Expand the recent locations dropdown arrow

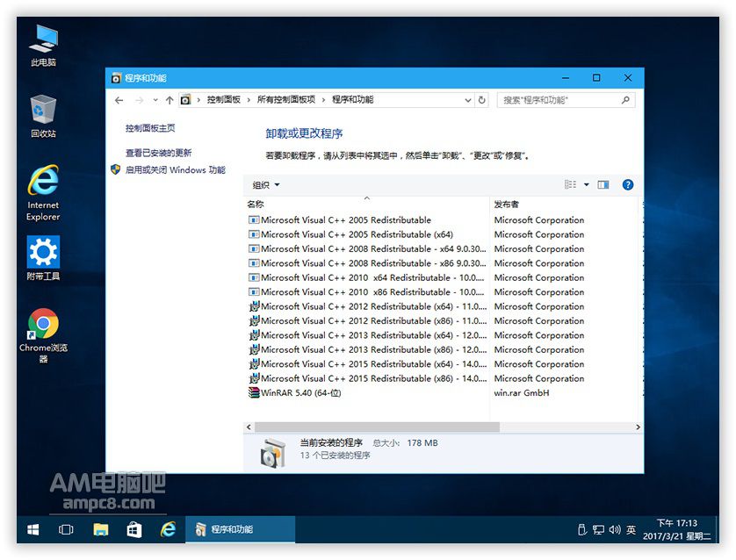[155, 100]
